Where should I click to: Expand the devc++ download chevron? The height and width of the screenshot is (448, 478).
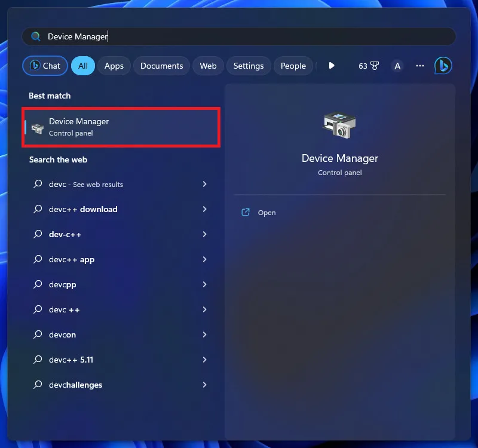[204, 209]
